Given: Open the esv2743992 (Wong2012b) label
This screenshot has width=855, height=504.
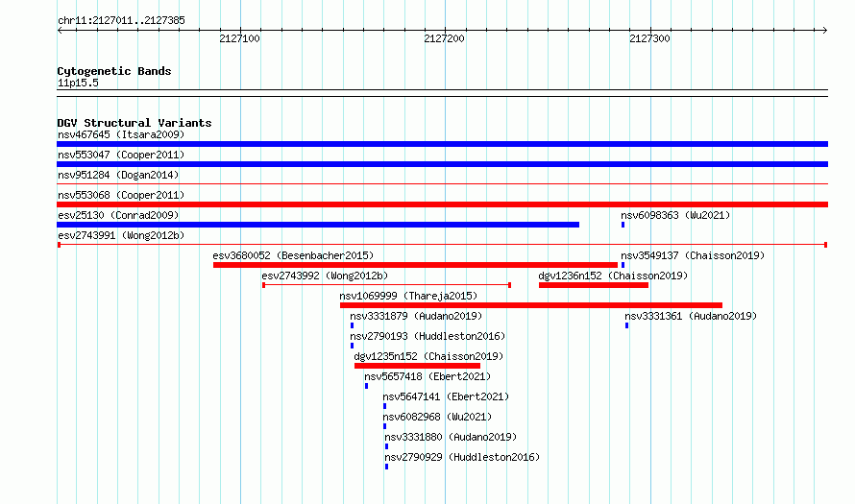Looking at the screenshot, I should [x=325, y=276].
